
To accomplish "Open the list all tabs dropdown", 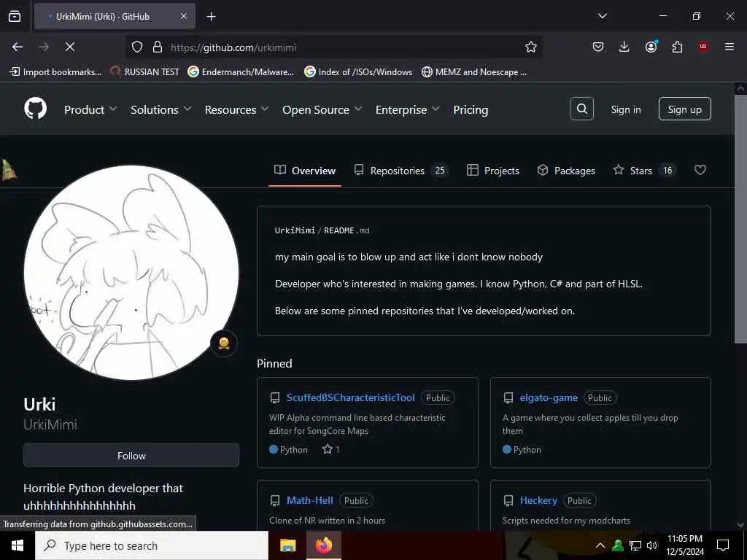I will point(602,16).
